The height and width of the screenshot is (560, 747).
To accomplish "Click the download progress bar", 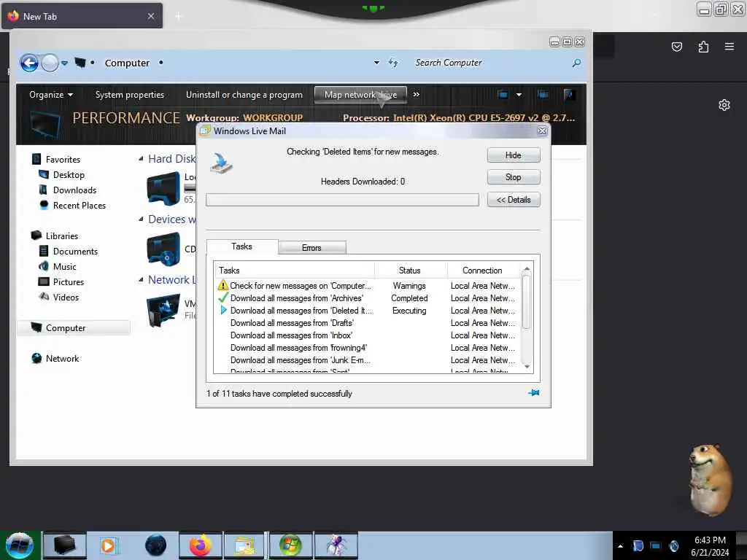I will (x=342, y=200).
